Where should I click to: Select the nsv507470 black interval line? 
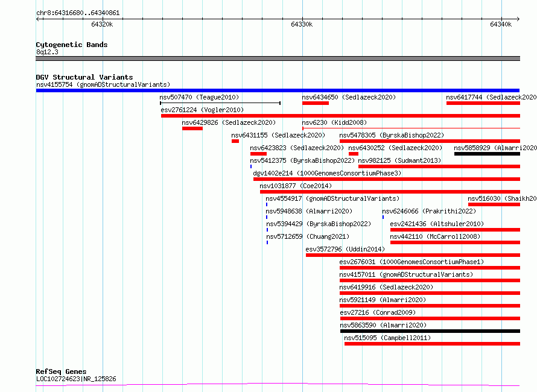tap(220, 103)
